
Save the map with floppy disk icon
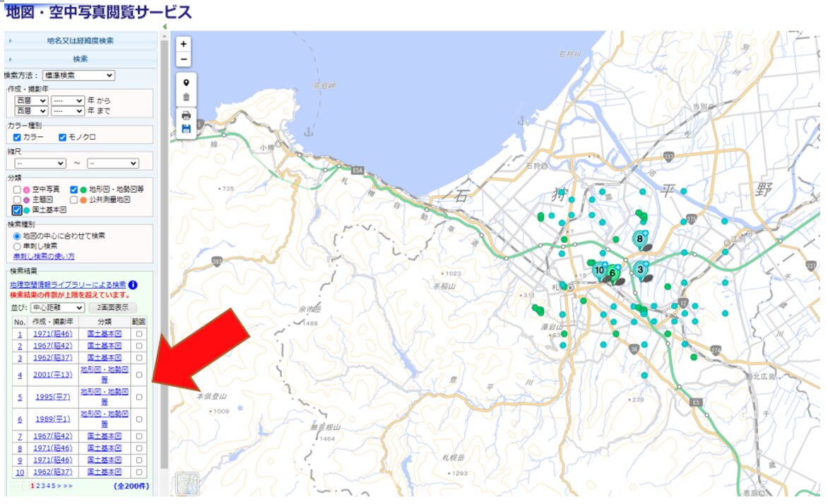click(x=186, y=128)
